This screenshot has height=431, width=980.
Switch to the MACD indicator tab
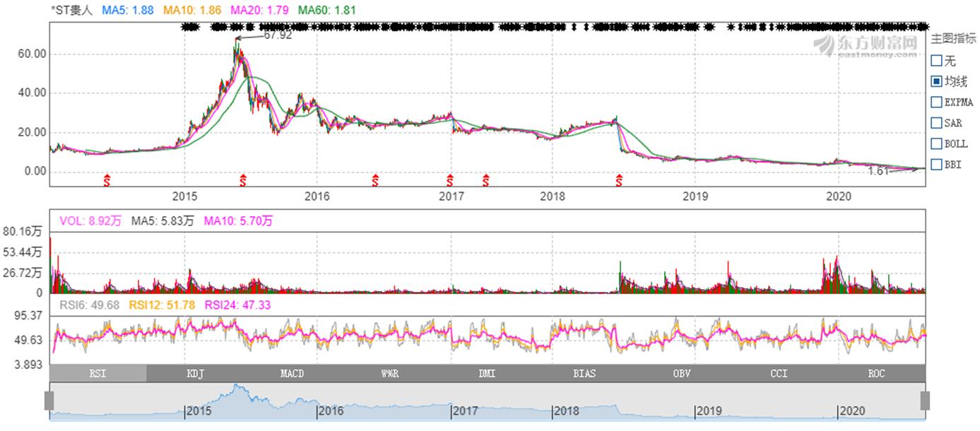click(x=292, y=373)
